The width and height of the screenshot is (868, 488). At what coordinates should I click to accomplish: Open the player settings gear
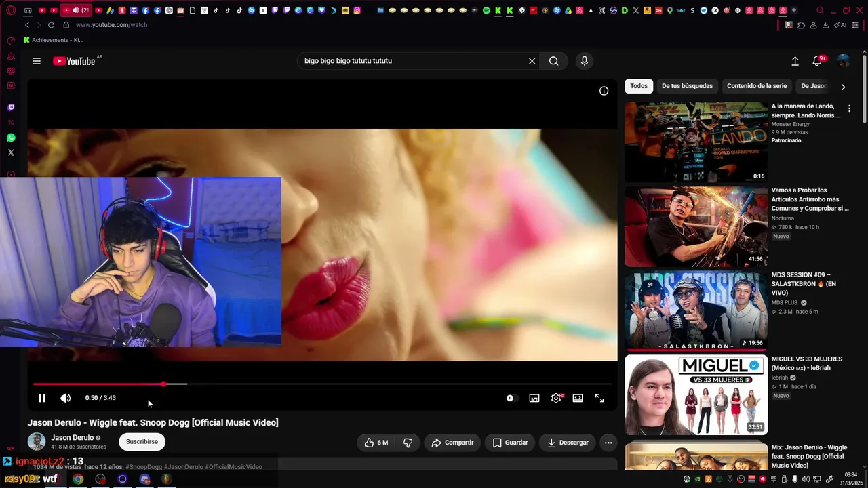556,398
